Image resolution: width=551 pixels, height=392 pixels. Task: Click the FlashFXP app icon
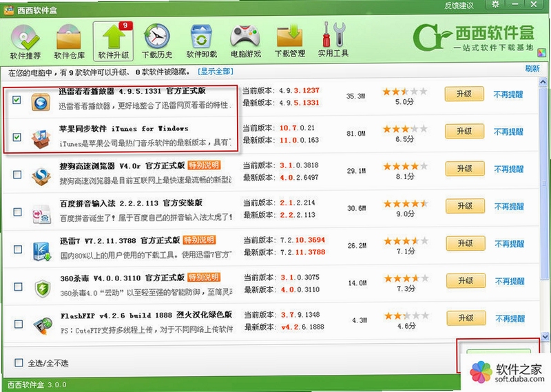[x=43, y=326]
